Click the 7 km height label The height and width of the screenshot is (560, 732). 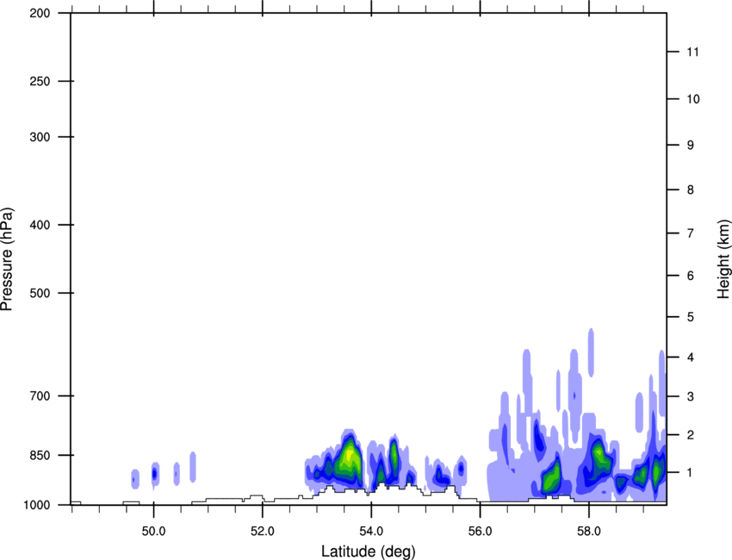pyautogui.click(x=691, y=233)
